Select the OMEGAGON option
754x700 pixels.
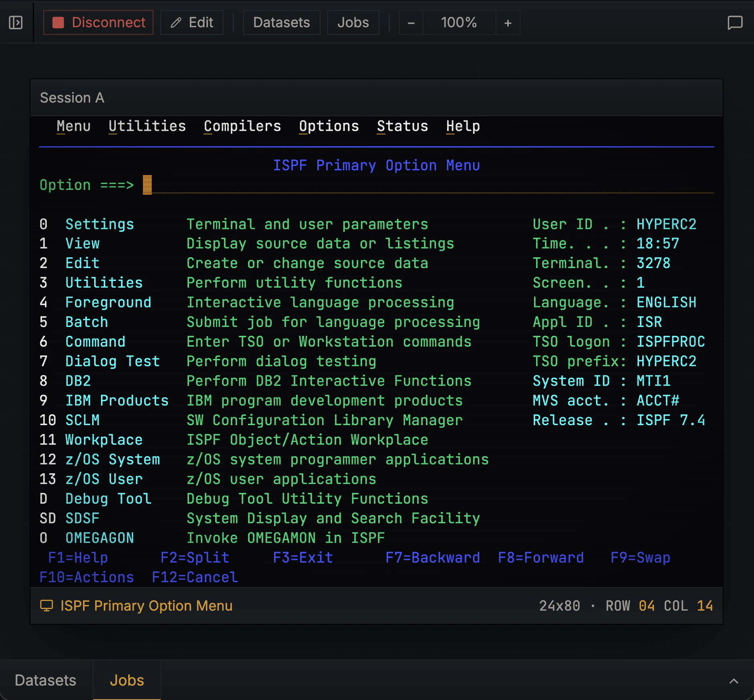click(x=100, y=538)
